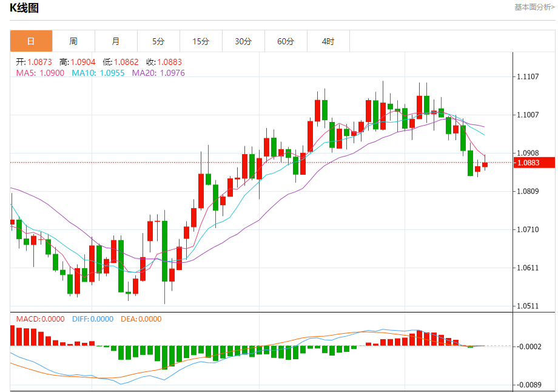Open the 60分 interval tab
Image resolution: width=558 pixels, height=392 pixels.
point(286,41)
